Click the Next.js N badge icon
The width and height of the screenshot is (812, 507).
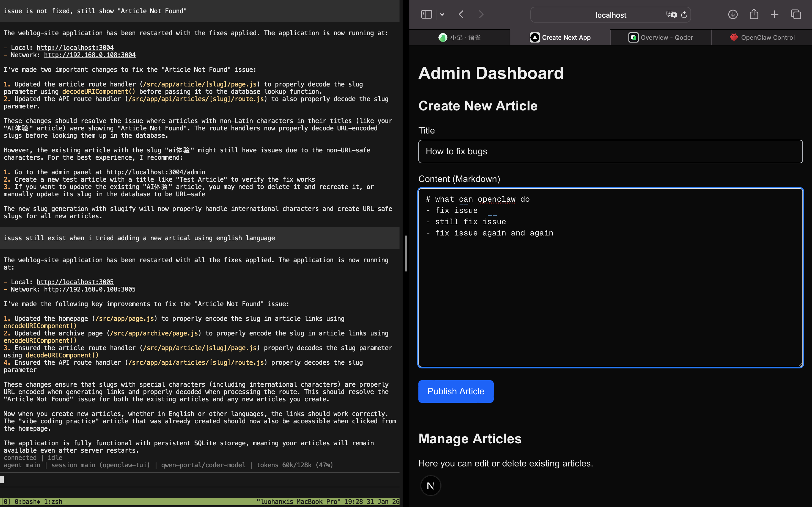click(x=431, y=485)
